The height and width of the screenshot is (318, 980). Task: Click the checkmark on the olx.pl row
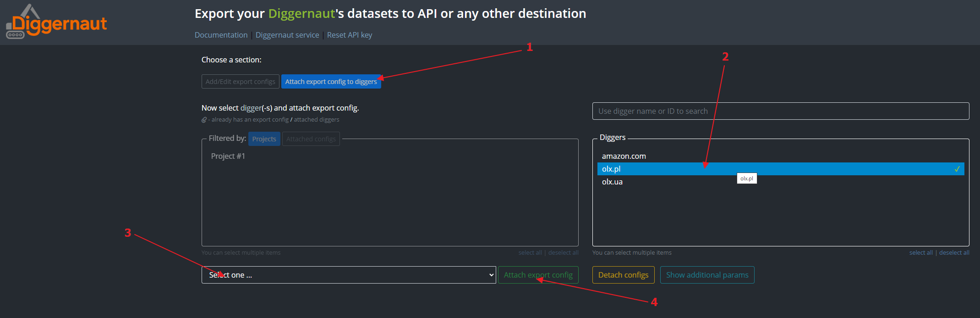tap(957, 169)
